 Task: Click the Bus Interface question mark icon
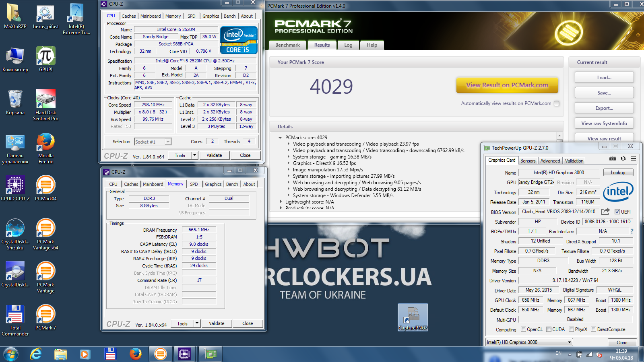click(632, 231)
